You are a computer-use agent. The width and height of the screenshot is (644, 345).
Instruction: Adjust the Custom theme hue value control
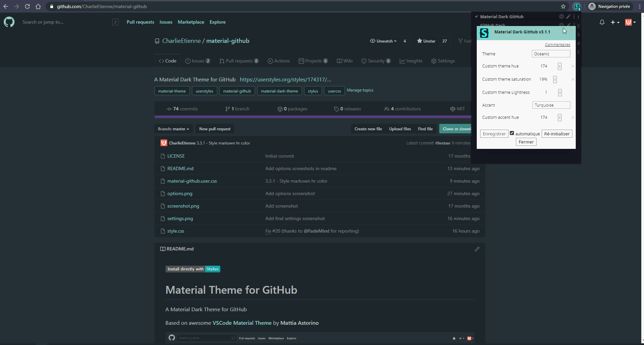560,66
